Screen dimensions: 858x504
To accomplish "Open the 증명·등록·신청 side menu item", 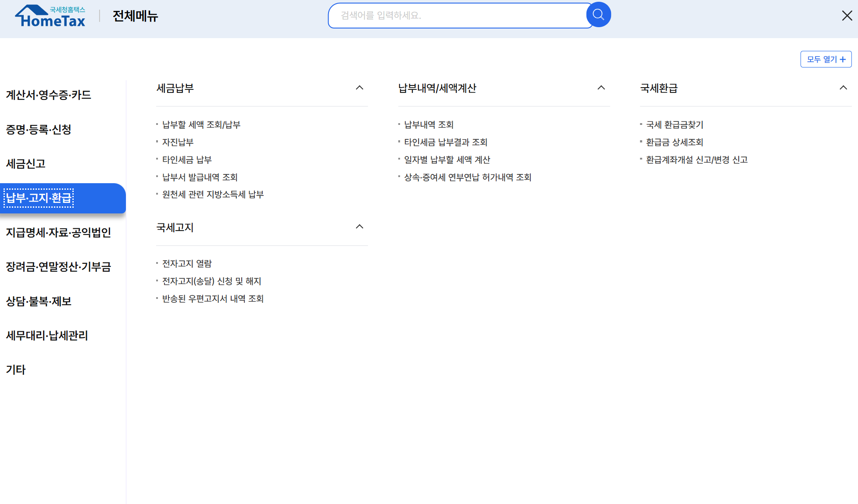I will tap(39, 130).
